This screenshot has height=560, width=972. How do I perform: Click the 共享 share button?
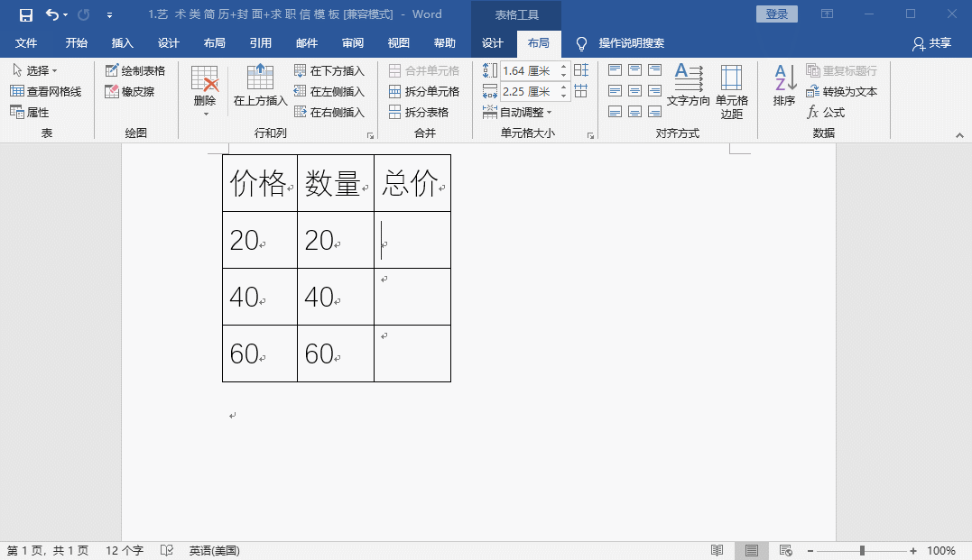coord(931,42)
